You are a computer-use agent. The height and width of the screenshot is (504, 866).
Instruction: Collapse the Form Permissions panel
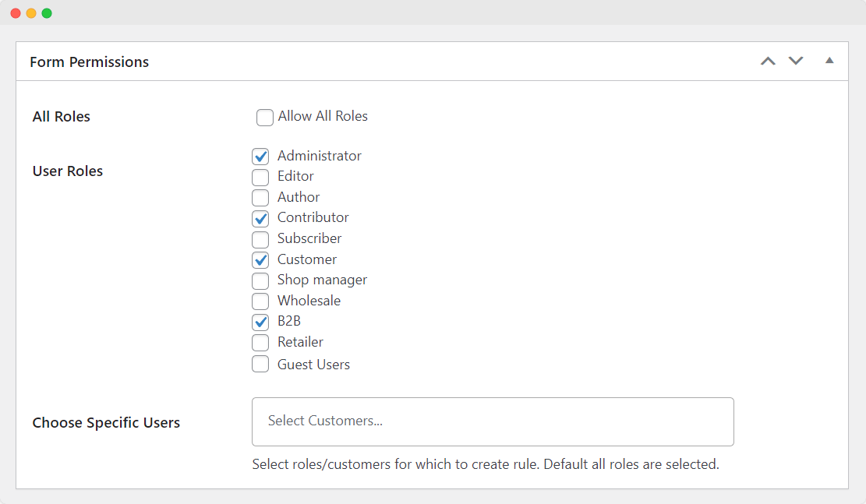(829, 60)
